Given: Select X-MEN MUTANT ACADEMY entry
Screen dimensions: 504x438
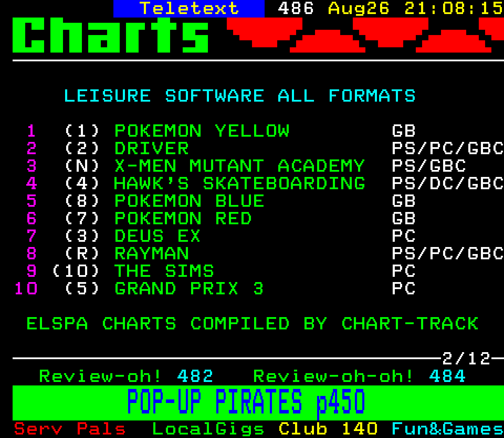Looking at the screenshot, I should [x=240, y=166].
